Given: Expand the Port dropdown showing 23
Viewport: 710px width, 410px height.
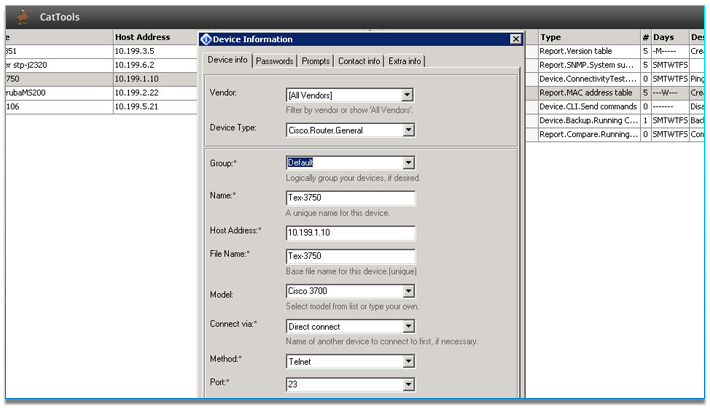Looking at the screenshot, I should coord(408,385).
